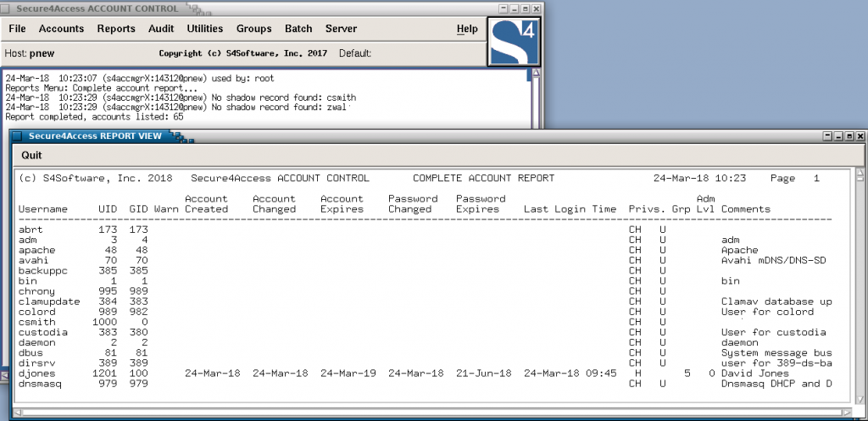Click the Account Control window menu icon
Screen dimensions: 868x421
[6, 8]
